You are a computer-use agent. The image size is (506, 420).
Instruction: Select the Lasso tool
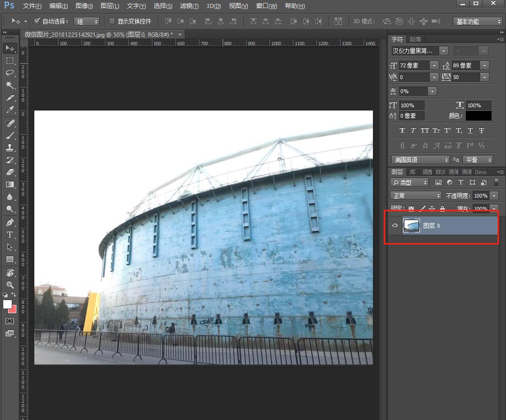(9, 73)
